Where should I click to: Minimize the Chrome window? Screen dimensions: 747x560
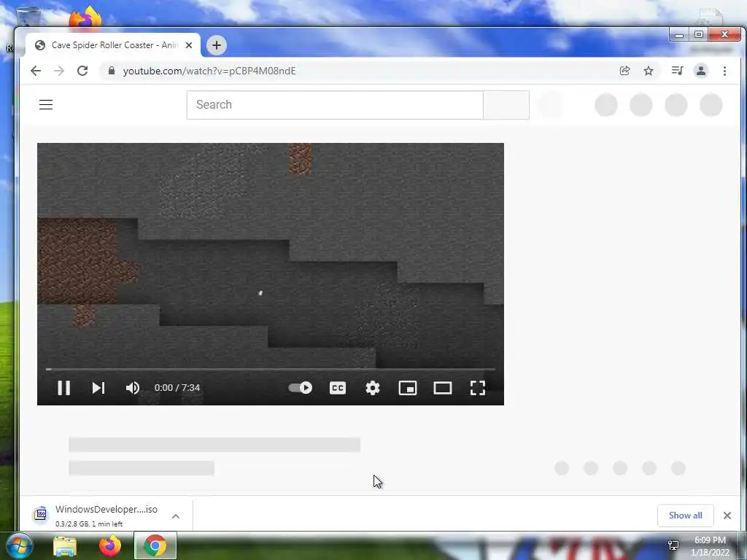[679, 35]
